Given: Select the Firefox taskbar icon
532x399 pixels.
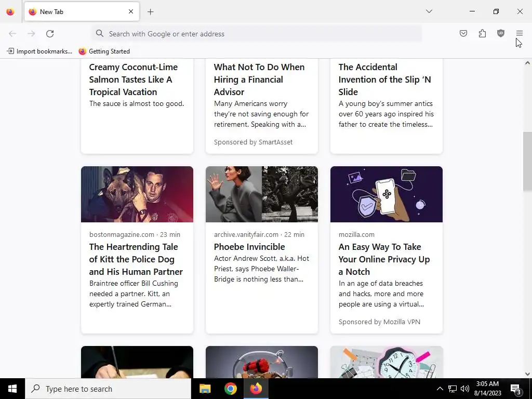Looking at the screenshot, I should pyautogui.click(x=256, y=389).
